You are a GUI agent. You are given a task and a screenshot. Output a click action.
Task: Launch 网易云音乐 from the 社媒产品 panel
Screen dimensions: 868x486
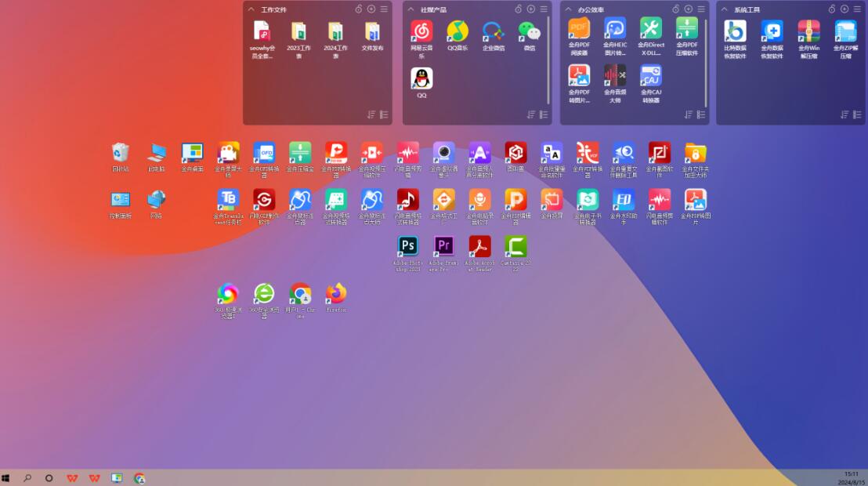[x=421, y=31]
